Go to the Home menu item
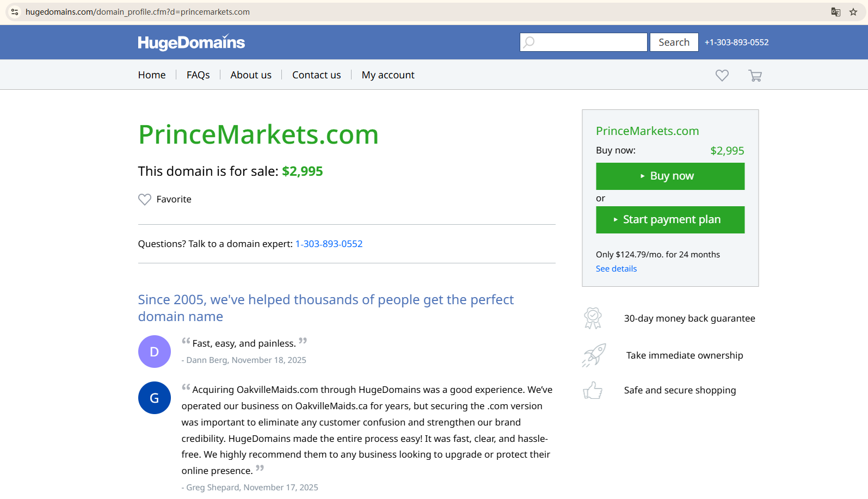Image resolution: width=868 pixels, height=499 pixels. (152, 75)
